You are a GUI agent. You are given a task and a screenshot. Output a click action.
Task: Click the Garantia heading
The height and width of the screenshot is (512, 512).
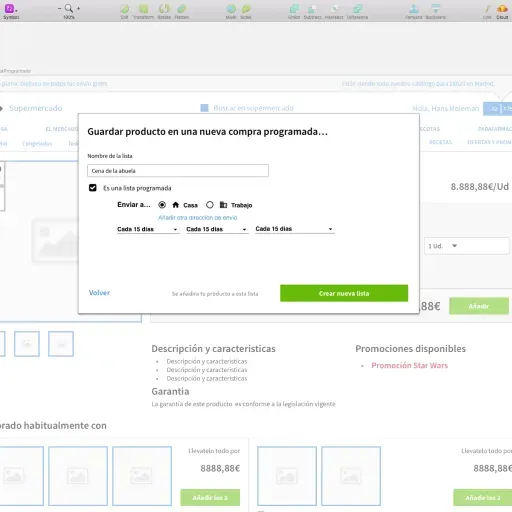coord(170,391)
